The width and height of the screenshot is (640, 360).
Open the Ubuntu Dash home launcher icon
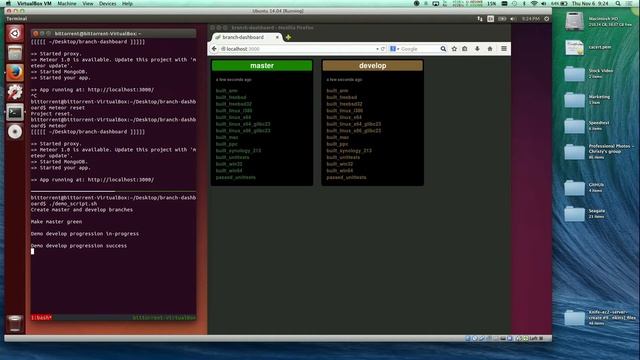coord(15,33)
